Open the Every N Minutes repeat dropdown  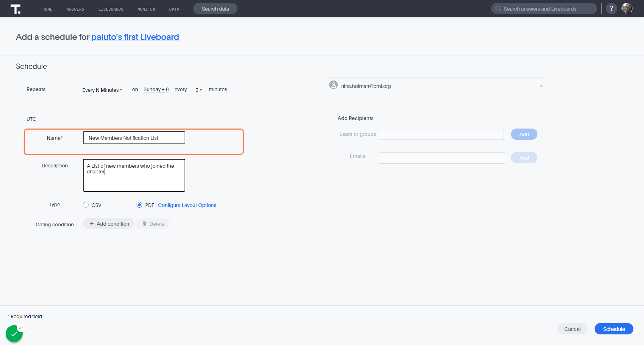coord(103,90)
